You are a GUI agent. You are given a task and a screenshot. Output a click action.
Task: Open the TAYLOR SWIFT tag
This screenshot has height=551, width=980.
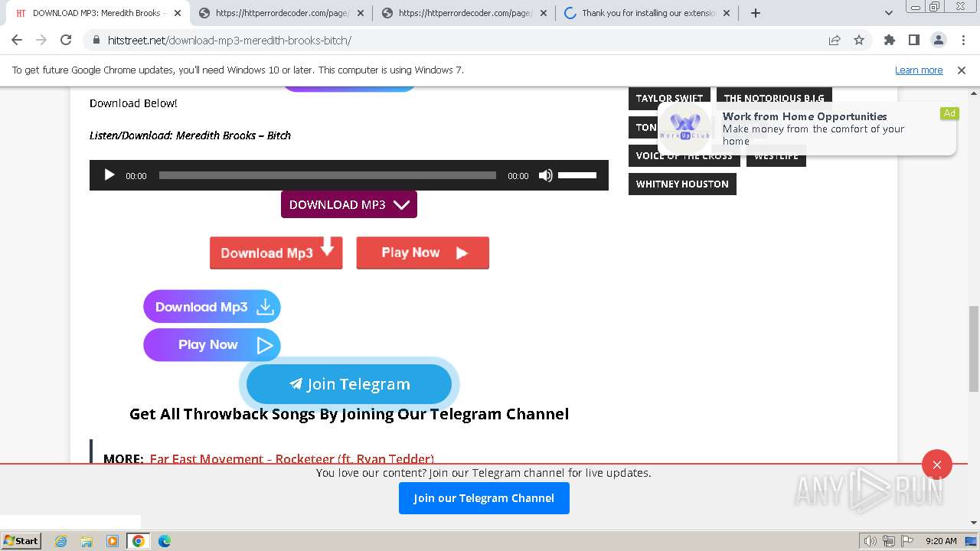669,98
